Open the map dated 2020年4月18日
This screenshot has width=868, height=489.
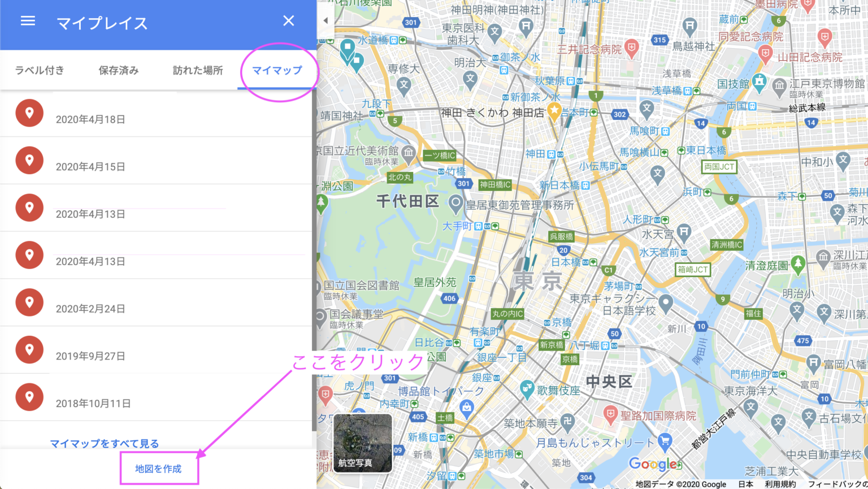tap(156, 113)
